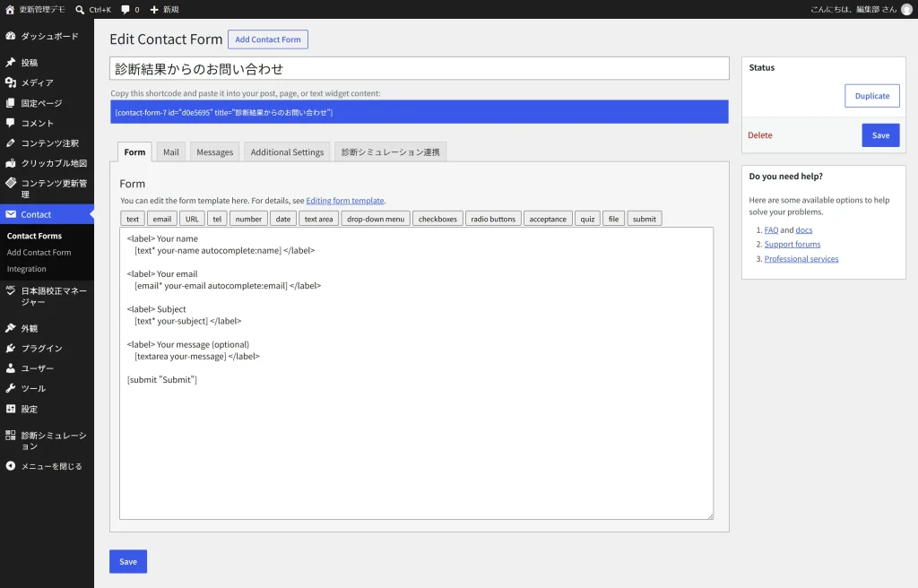Image resolution: width=918 pixels, height=588 pixels.
Task: Insert a date tag
Action: click(x=283, y=219)
